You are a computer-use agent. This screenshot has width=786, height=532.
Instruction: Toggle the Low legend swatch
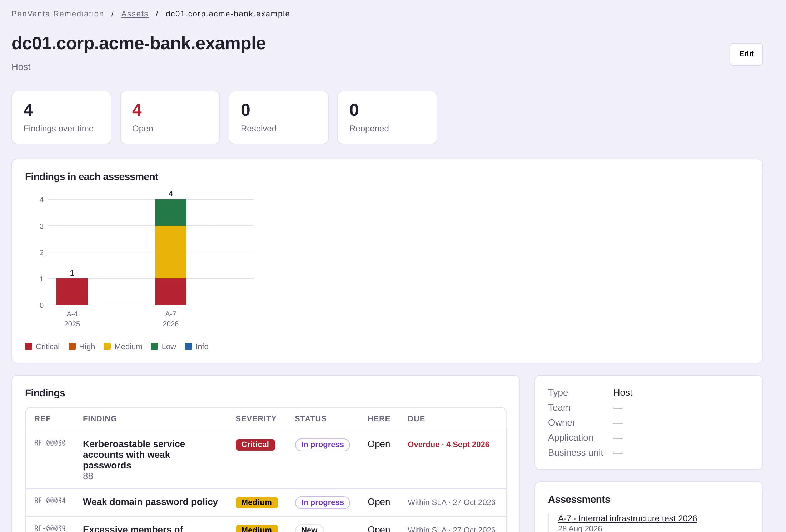point(154,346)
